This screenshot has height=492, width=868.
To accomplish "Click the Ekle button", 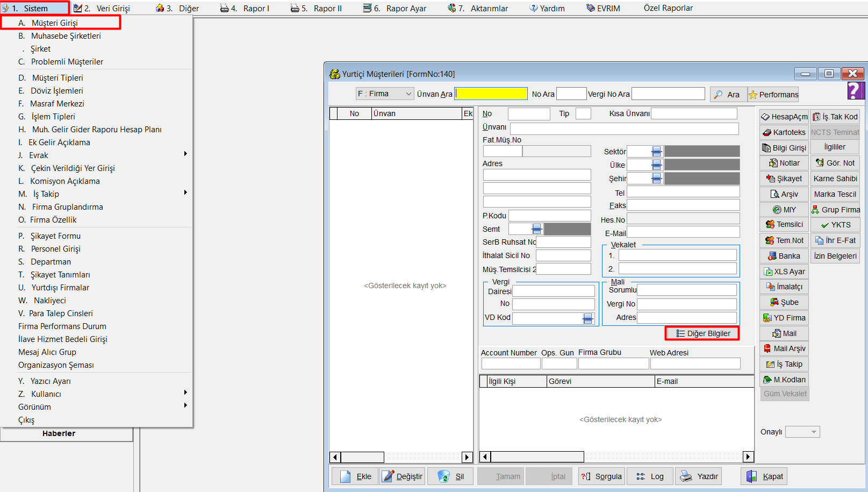I will pyautogui.click(x=355, y=476).
